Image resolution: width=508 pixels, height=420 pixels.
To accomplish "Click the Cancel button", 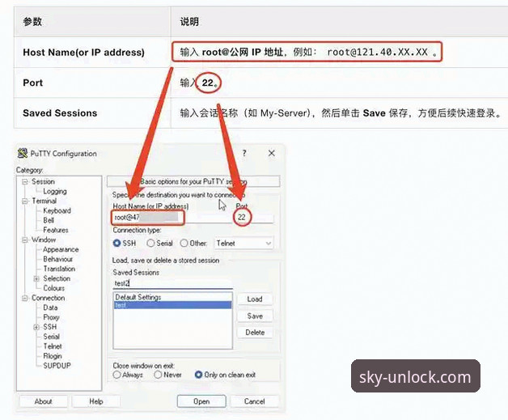I will click(254, 401).
